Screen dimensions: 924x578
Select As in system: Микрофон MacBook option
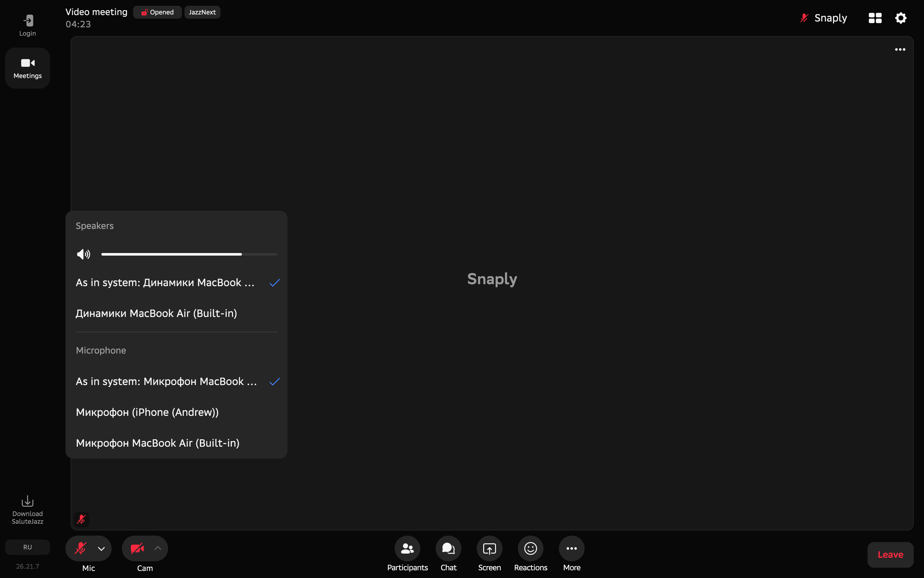point(176,381)
